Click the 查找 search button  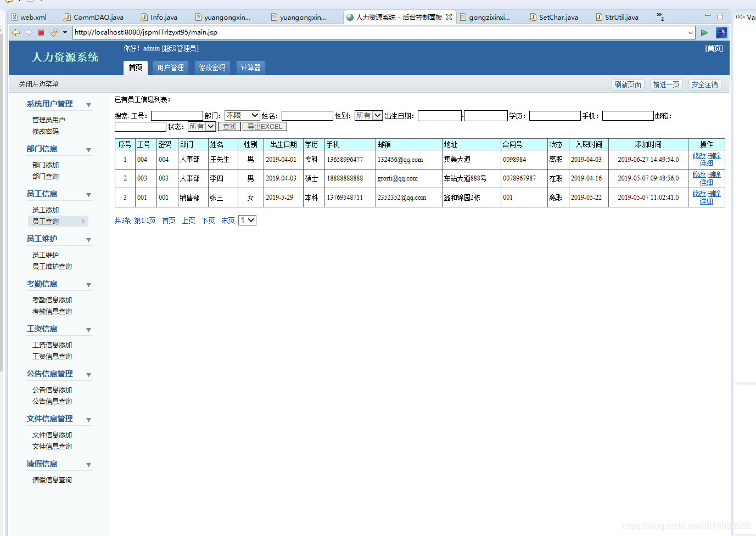tap(229, 127)
